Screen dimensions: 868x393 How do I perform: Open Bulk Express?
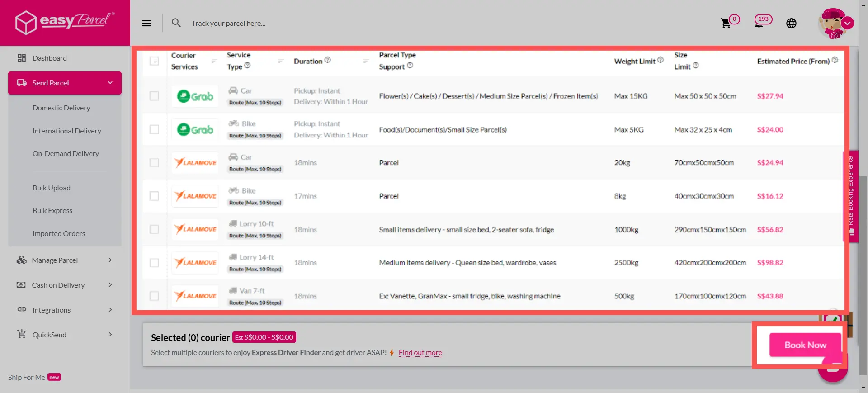(52, 210)
